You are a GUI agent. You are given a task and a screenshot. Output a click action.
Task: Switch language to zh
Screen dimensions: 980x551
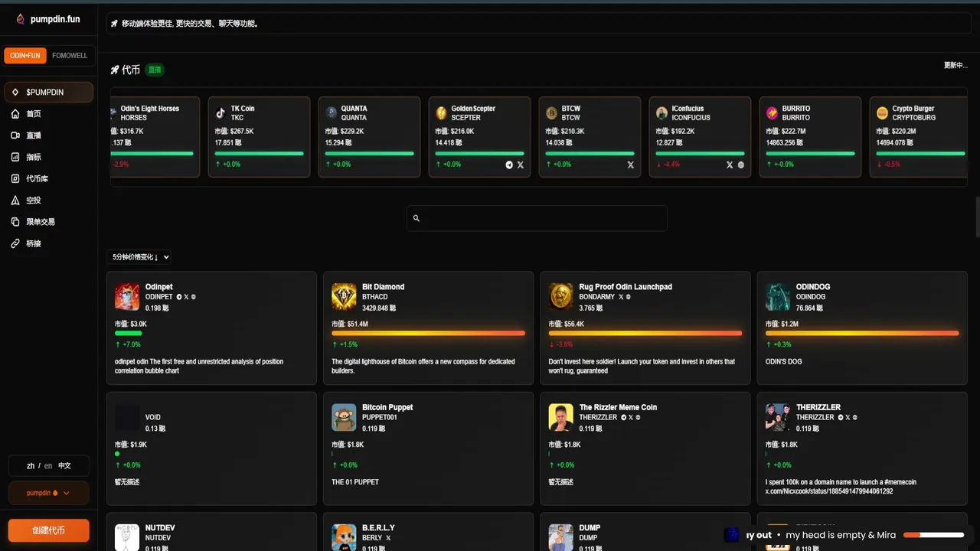31,465
